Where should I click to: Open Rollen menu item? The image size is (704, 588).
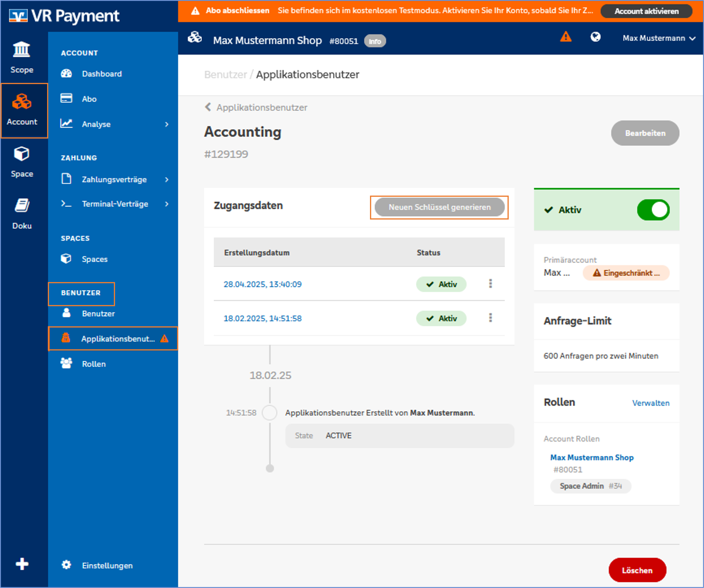click(94, 364)
